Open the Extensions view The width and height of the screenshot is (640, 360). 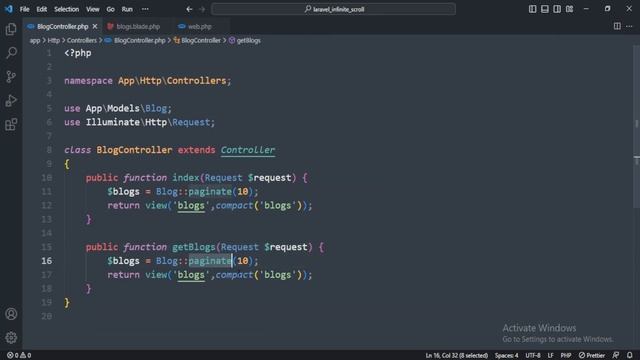(x=11, y=124)
